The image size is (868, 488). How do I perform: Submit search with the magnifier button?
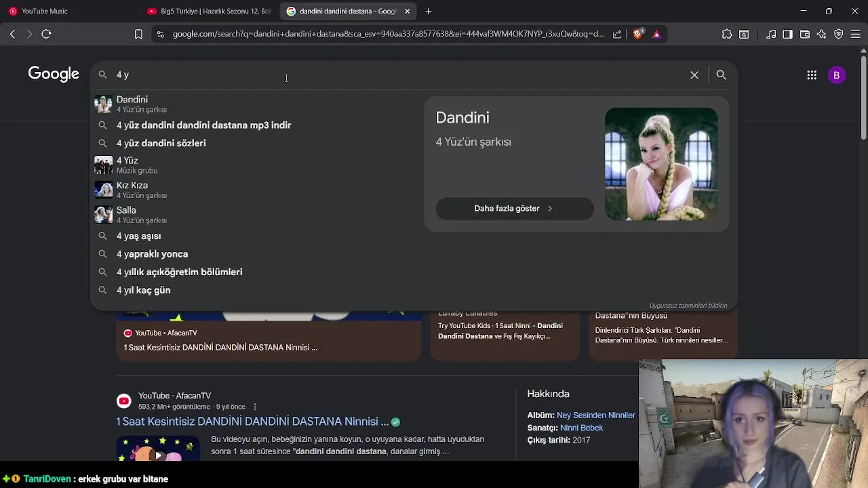point(722,75)
